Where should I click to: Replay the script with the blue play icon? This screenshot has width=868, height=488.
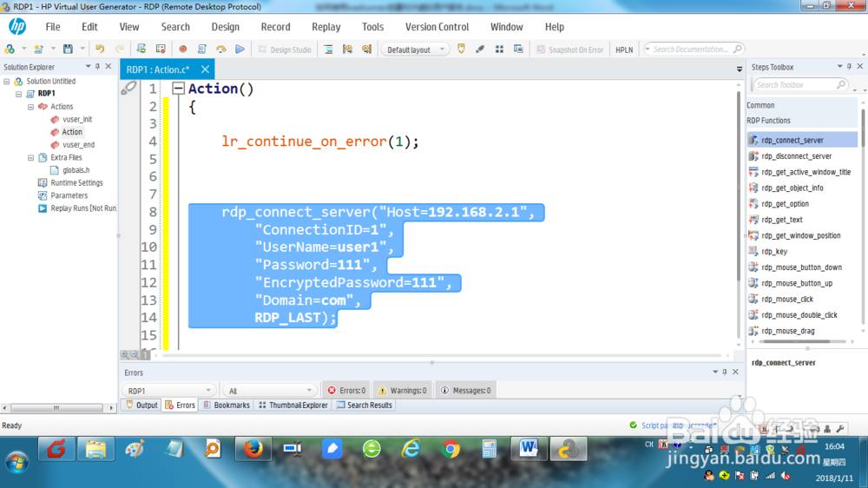click(x=240, y=49)
